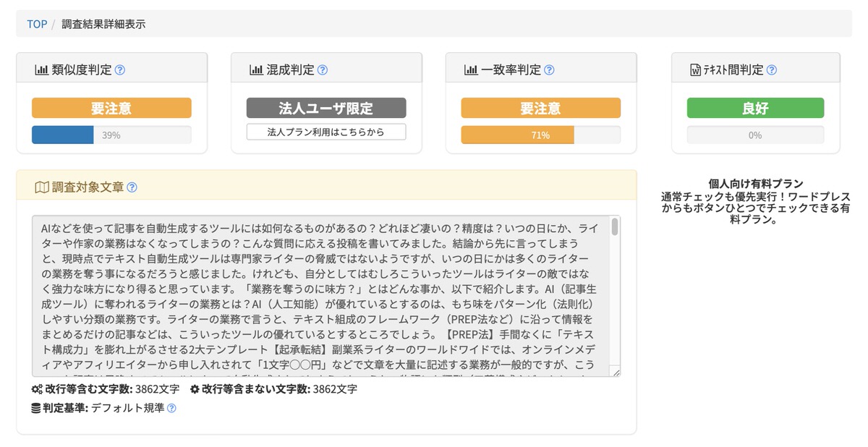Click the gray 法人ユーザ限定 badge
Image resolution: width=868 pixels, height=447 pixels.
tap(325, 108)
